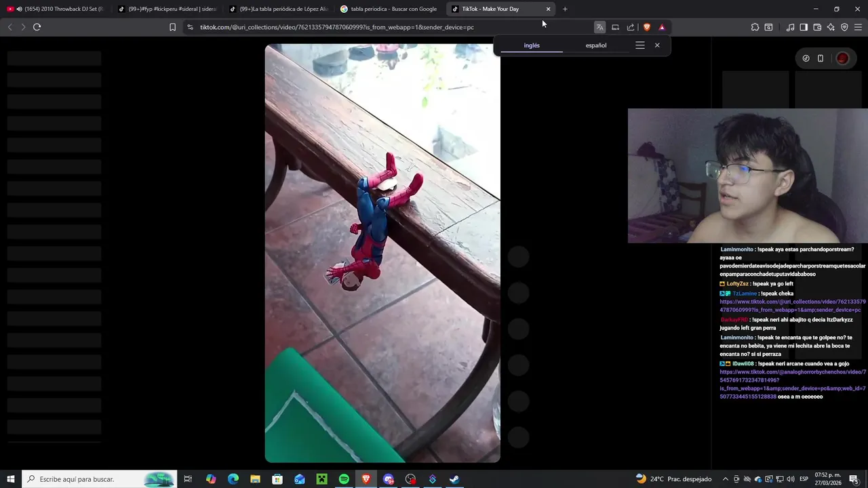Viewport: 868px width, 488px height.
Task: Change the ESP keyboard language
Action: pos(804,479)
